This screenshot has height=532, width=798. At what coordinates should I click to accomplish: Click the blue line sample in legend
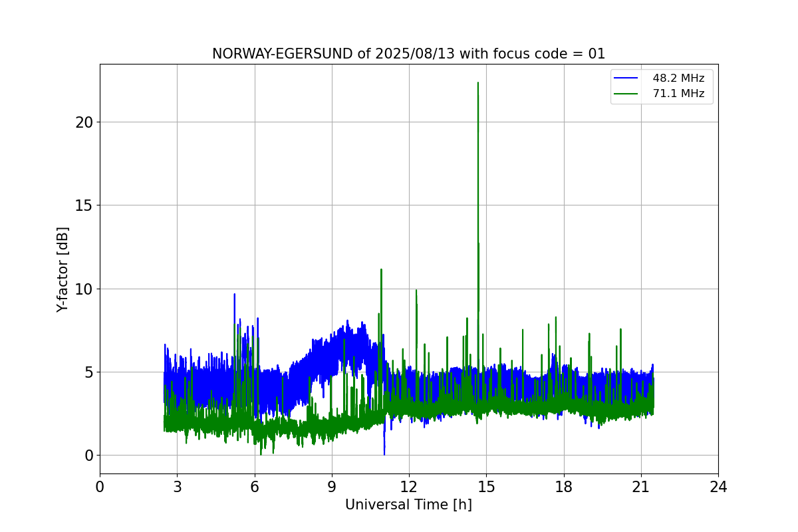626,78
